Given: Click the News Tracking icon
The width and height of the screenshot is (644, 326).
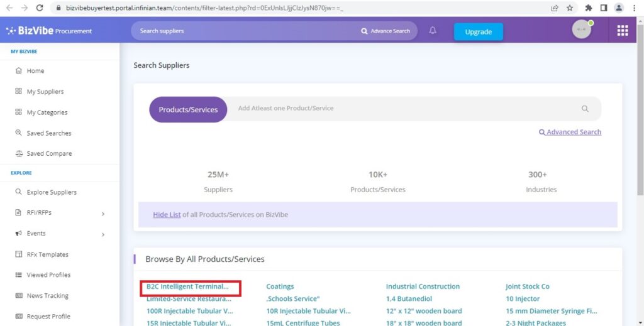Looking at the screenshot, I should click(19, 296).
